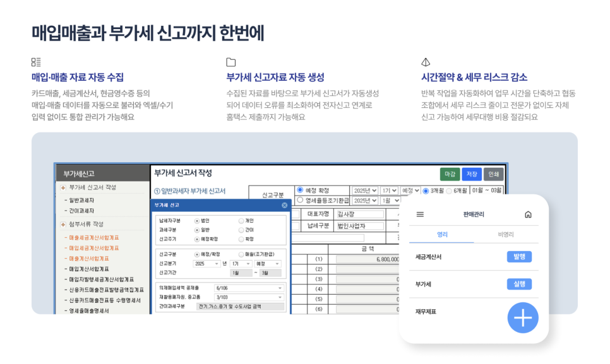This screenshot has width=610, height=364.
Task: Switch to the 비영리 tab
Action: coord(506,234)
